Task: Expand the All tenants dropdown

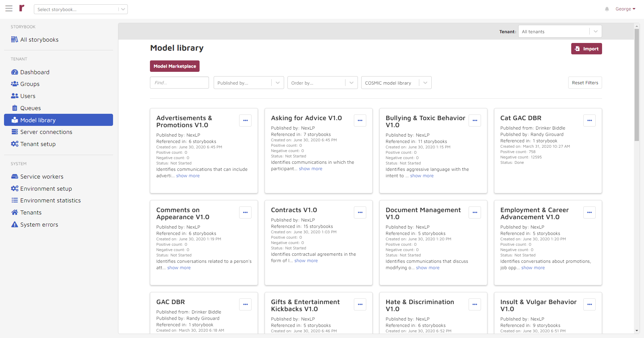Action: [x=560, y=32]
